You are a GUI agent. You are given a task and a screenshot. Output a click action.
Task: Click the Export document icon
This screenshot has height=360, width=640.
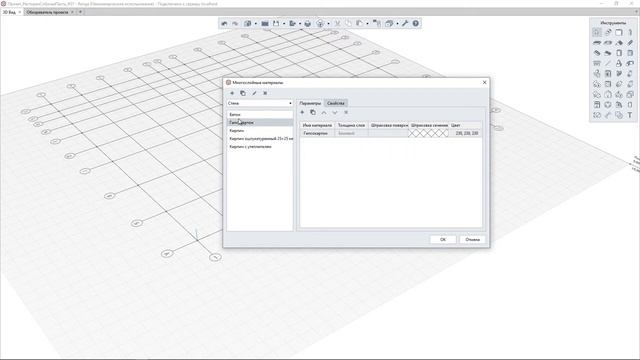pos(292,24)
